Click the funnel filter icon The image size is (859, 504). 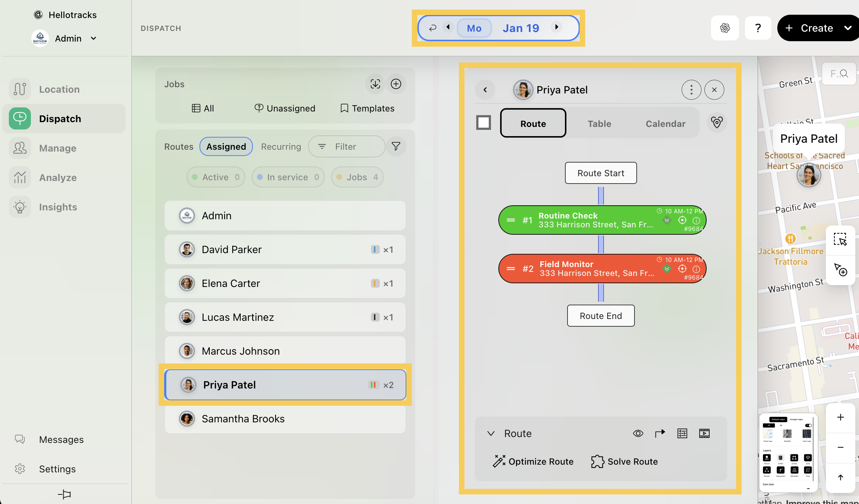pos(396,147)
